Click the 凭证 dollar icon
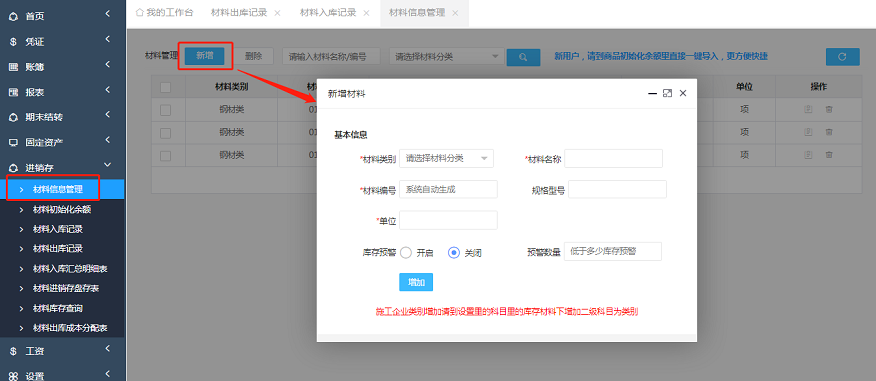The width and height of the screenshot is (876, 381). click(x=13, y=41)
